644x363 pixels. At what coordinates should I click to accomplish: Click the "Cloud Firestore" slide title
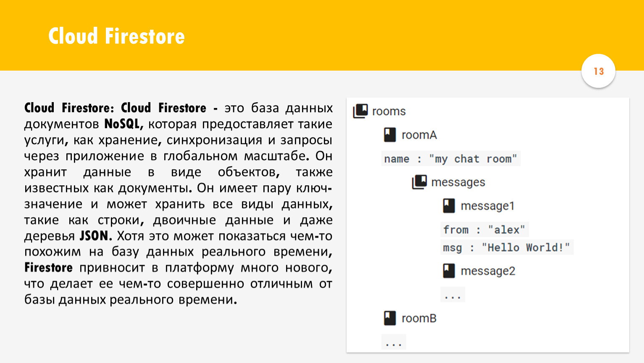click(x=117, y=36)
